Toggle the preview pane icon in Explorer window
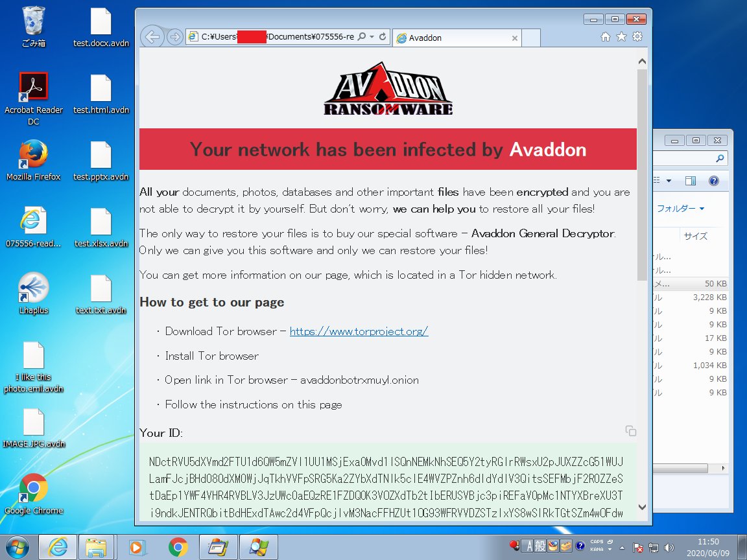The height and width of the screenshot is (560, 747). click(691, 180)
